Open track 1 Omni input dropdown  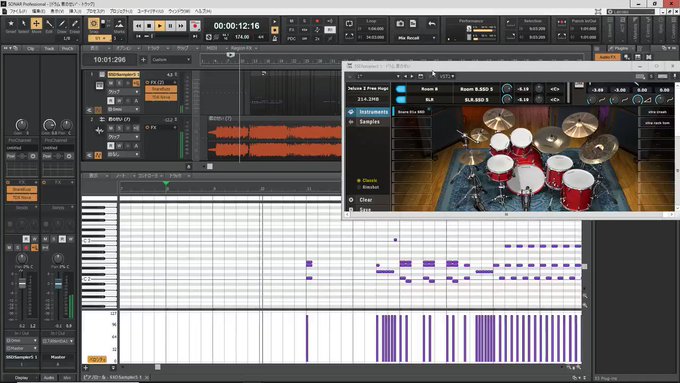pos(123,109)
